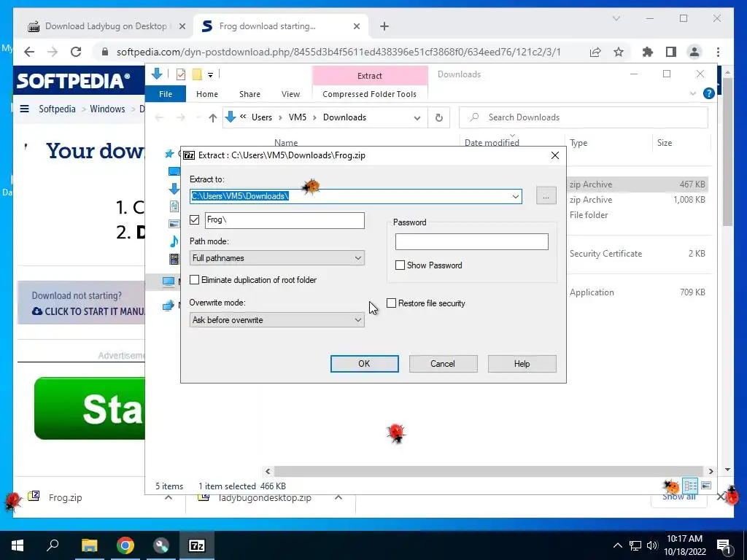The height and width of the screenshot is (560, 747).
Task: Click Explorer help question mark icon
Action: click(709, 93)
